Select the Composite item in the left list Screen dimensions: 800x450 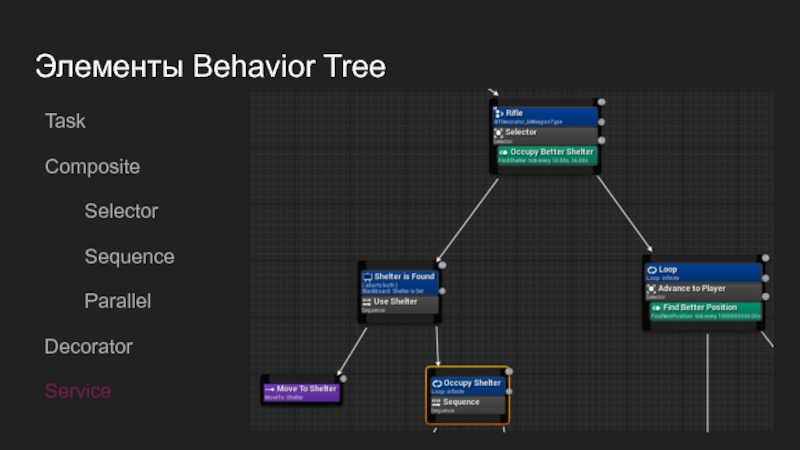click(92, 166)
